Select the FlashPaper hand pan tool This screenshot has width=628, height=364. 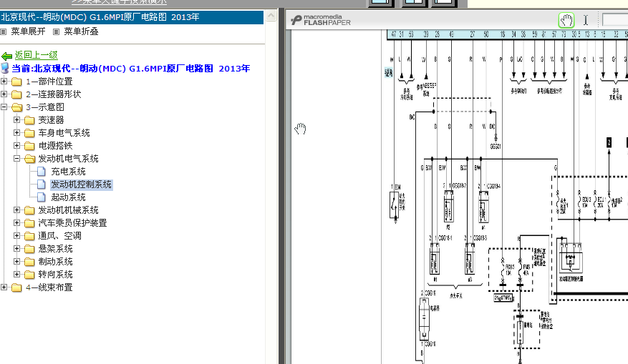pyautogui.click(x=566, y=20)
